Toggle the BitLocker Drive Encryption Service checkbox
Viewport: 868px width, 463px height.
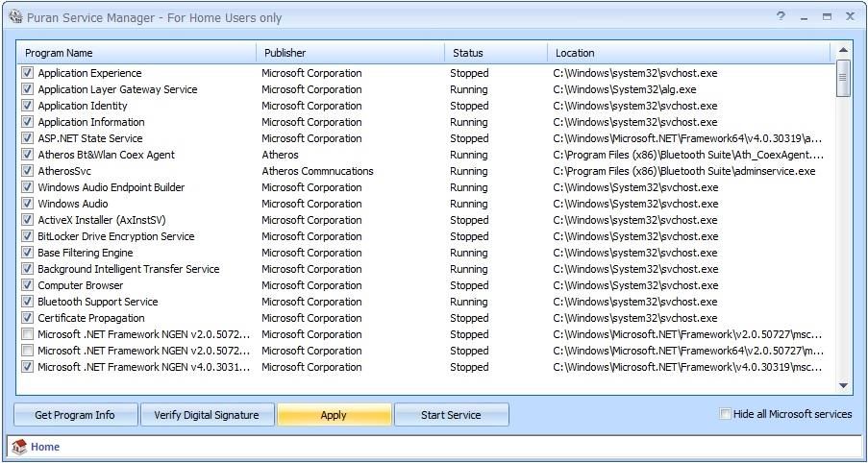[27, 236]
